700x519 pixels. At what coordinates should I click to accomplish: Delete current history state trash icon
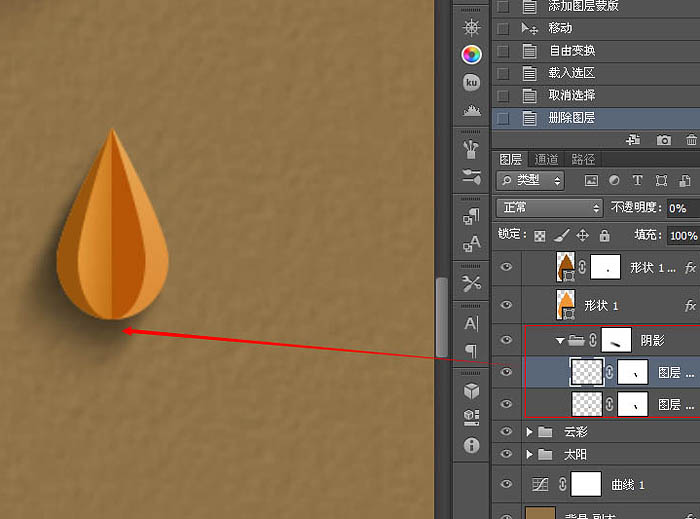pyautogui.click(x=692, y=140)
